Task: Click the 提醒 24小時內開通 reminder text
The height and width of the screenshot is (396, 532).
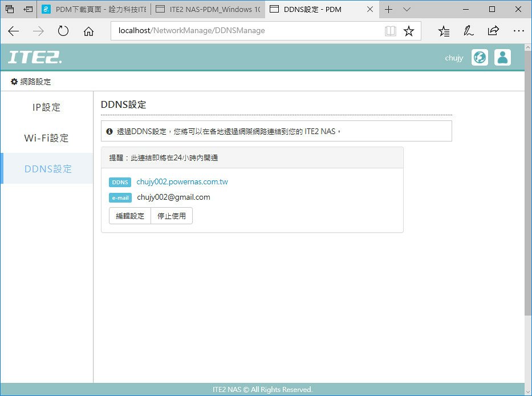Action: tap(164, 158)
